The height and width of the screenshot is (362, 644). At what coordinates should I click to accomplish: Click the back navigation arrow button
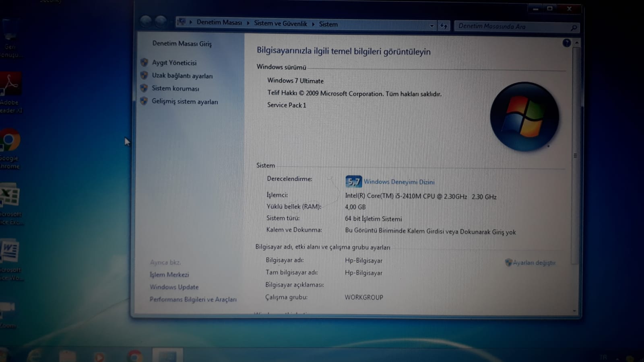coord(146,21)
